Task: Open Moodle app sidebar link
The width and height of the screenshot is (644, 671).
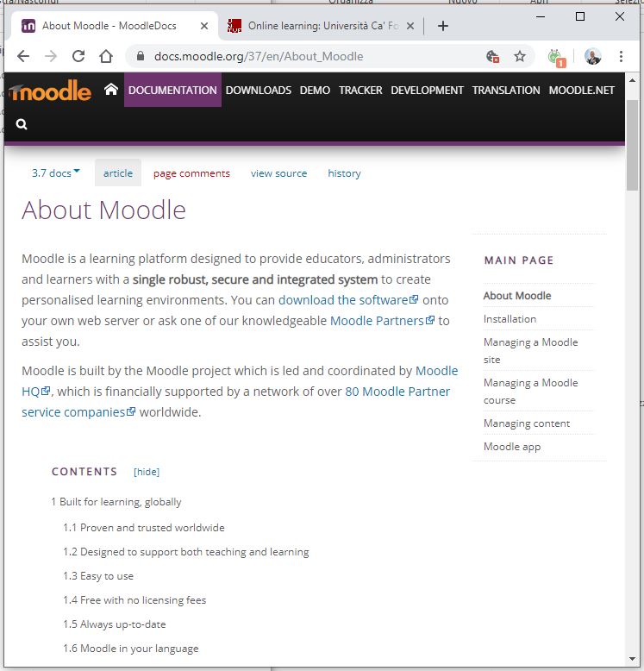Action: click(x=512, y=447)
